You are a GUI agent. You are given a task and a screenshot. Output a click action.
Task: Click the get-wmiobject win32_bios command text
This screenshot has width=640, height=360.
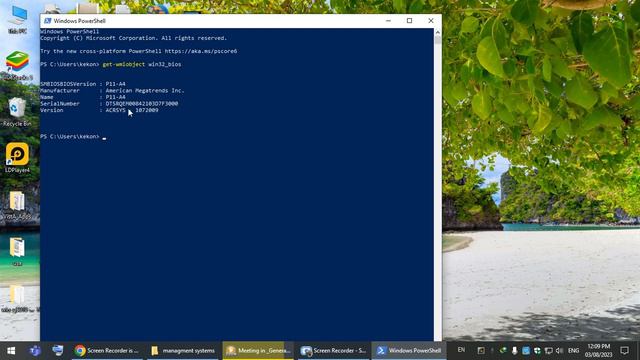click(142, 64)
